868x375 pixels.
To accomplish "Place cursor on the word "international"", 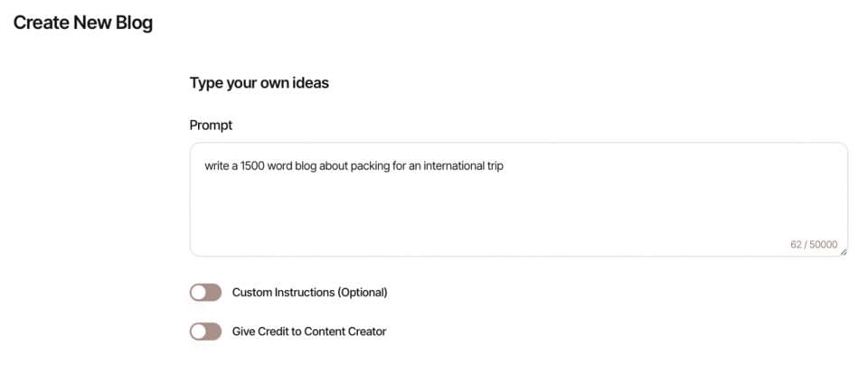I will [445, 167].
